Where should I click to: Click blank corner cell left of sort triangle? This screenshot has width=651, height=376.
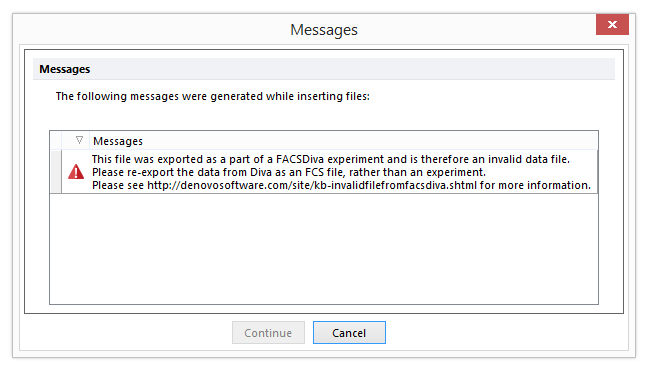point(56,141)
